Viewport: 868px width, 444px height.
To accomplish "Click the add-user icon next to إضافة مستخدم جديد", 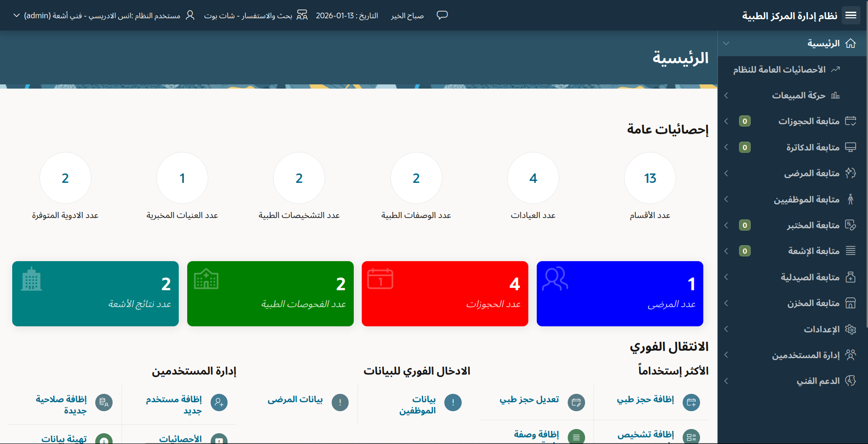I will click(219, 402).
